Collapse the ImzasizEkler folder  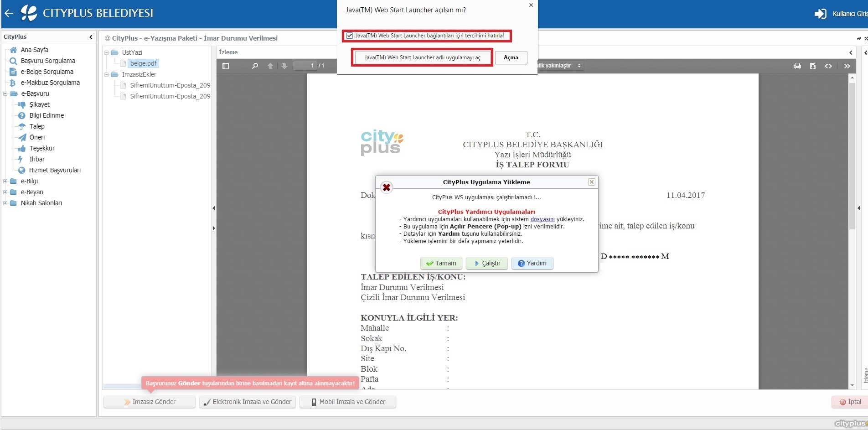[107, 74]
